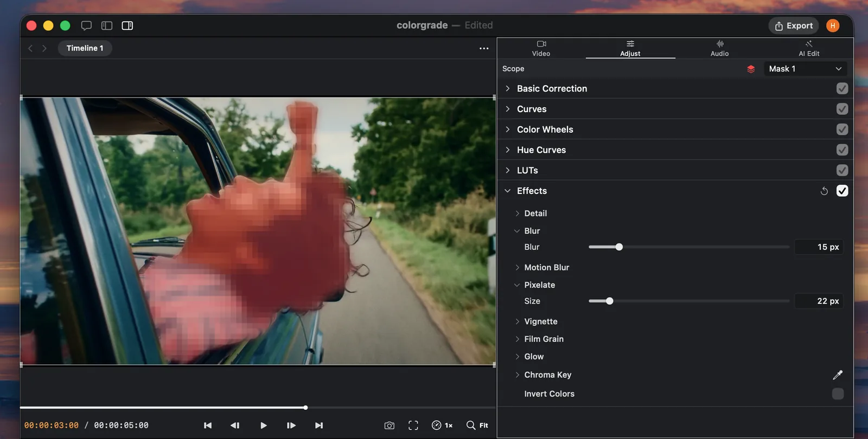Go forward with the right arrow
The height and width of the screenshot is (439, 868).
[44, 48]
